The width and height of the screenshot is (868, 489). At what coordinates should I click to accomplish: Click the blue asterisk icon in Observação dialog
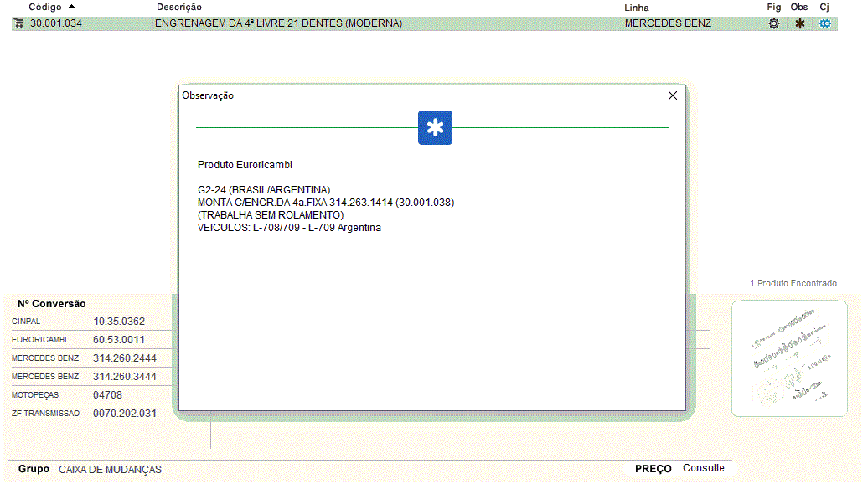(x=435, y=127)
